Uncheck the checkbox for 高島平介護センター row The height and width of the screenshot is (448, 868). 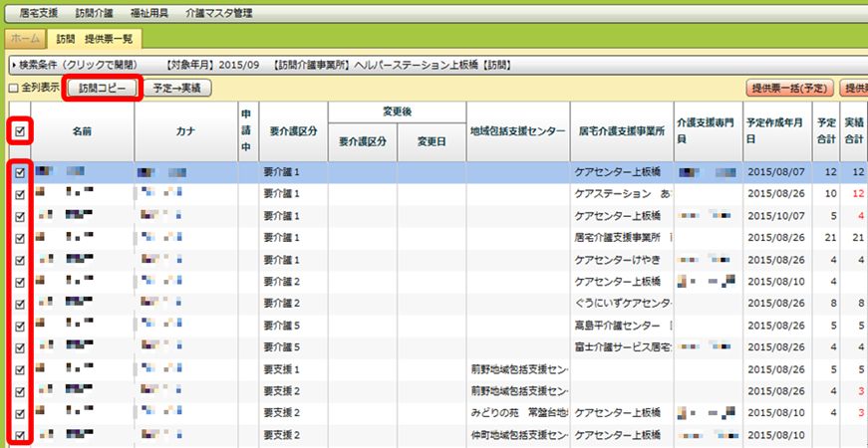[19, 326]
